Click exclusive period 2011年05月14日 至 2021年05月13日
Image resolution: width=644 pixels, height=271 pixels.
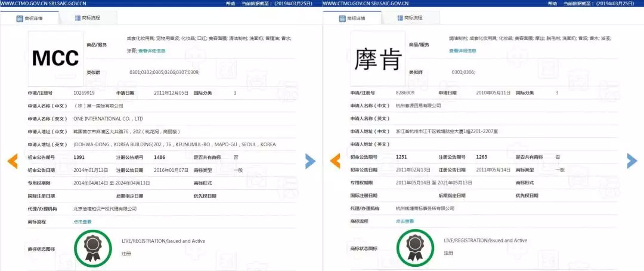[x=434, y=183]
